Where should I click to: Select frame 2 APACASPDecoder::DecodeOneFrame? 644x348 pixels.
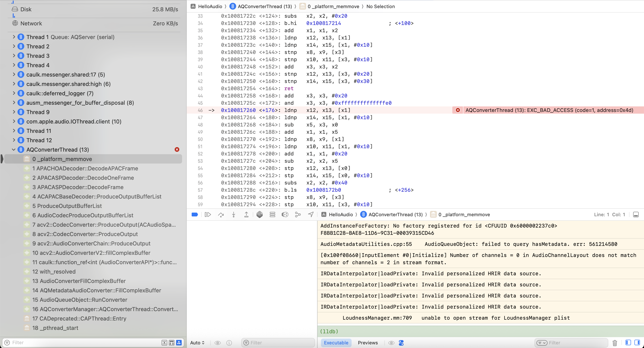93,178
